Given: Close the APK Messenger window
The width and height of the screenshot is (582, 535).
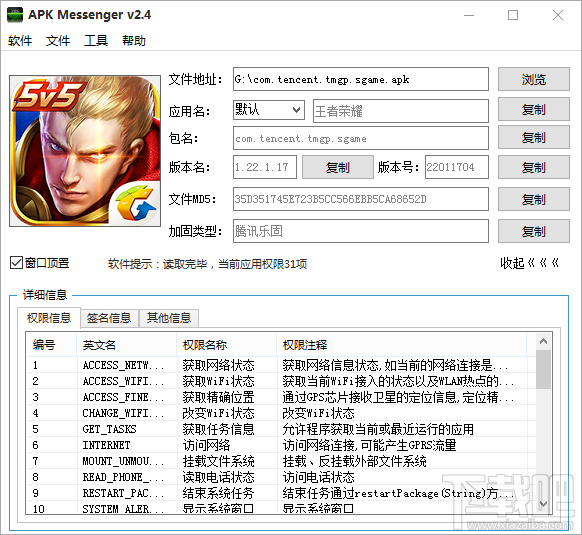Looking at the screenshot, I should coord(558,15).
